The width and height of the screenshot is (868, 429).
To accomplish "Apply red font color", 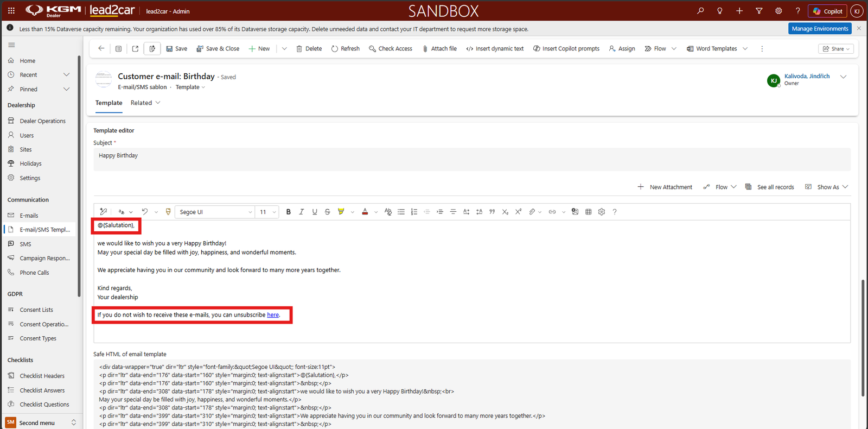I will pyautogui.click(x=365, y=212).
